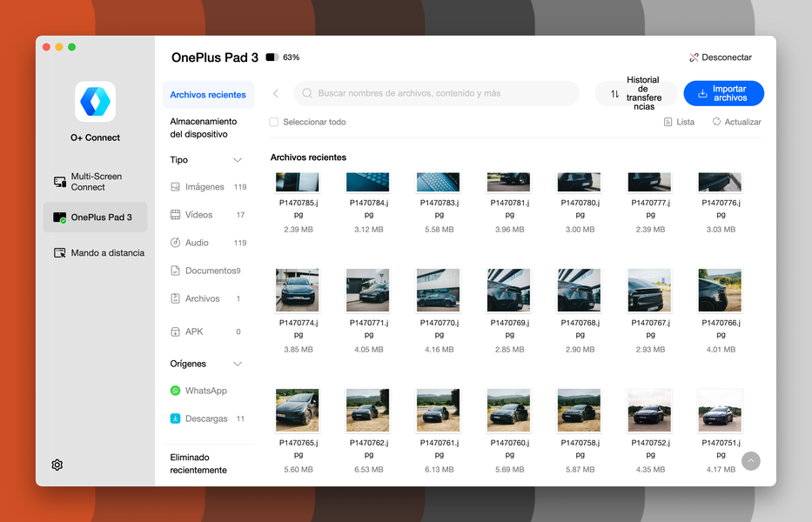Image resolution: width=812 pixels, height=522 pixels.
Task: Open settings gear at sidebar bottom
Action: tap(57, 465)
